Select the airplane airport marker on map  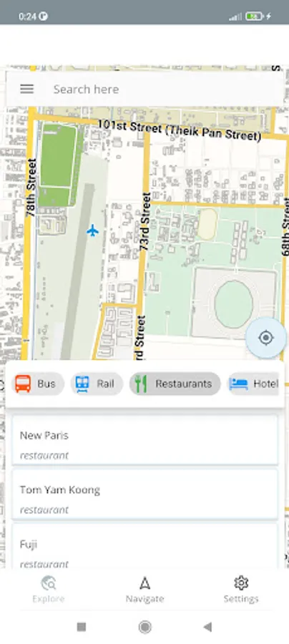point(93,231)
